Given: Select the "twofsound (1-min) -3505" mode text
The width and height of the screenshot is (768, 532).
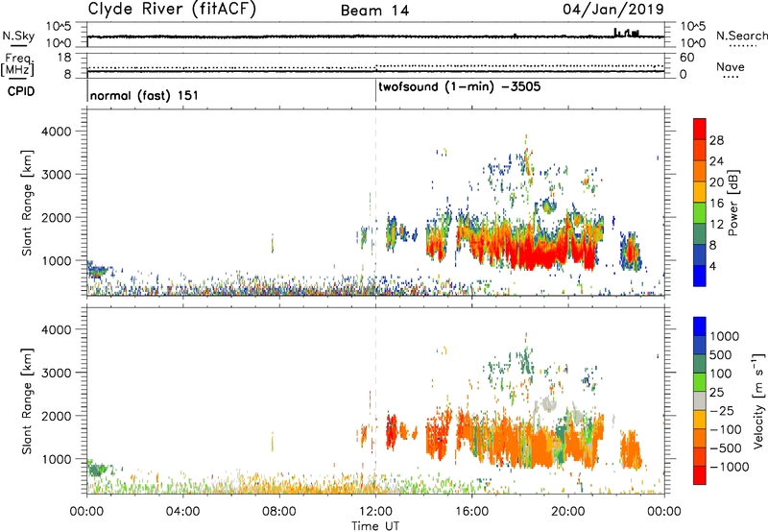Looking at the screenshot, I should pyautogui.click(x=460, y=86).
